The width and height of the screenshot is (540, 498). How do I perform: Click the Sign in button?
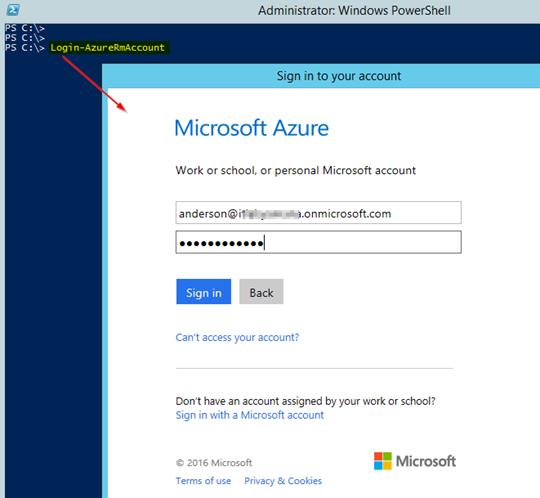204,292
